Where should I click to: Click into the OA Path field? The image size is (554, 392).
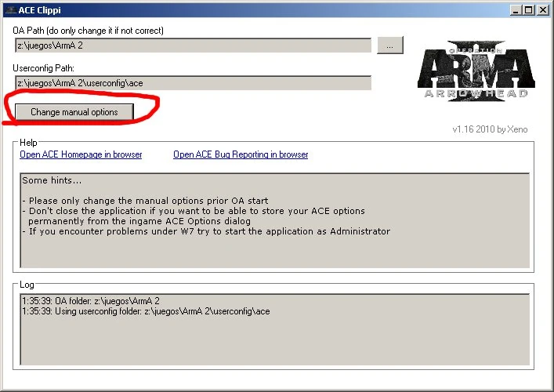[193, 45]
